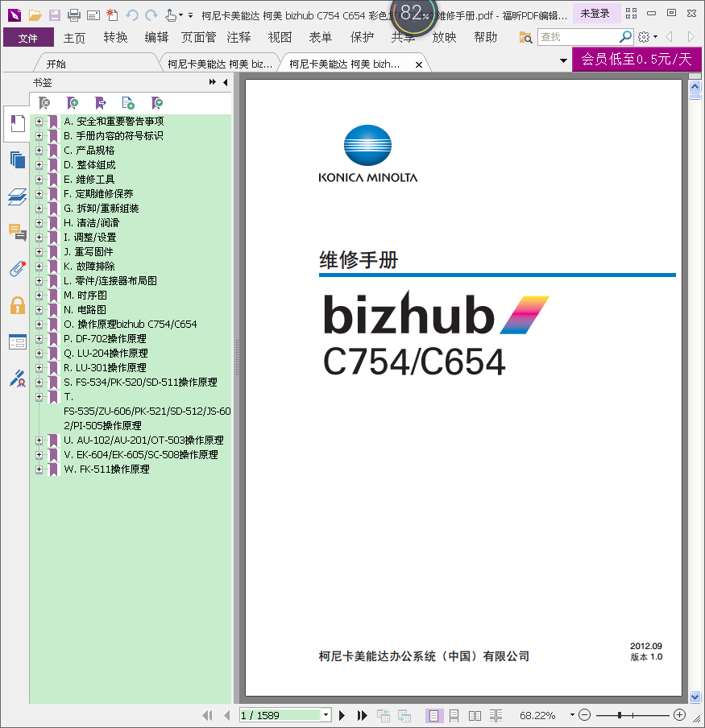
Task: Expand bookmark N. 电路图
Action: click(x=39, y=310)
